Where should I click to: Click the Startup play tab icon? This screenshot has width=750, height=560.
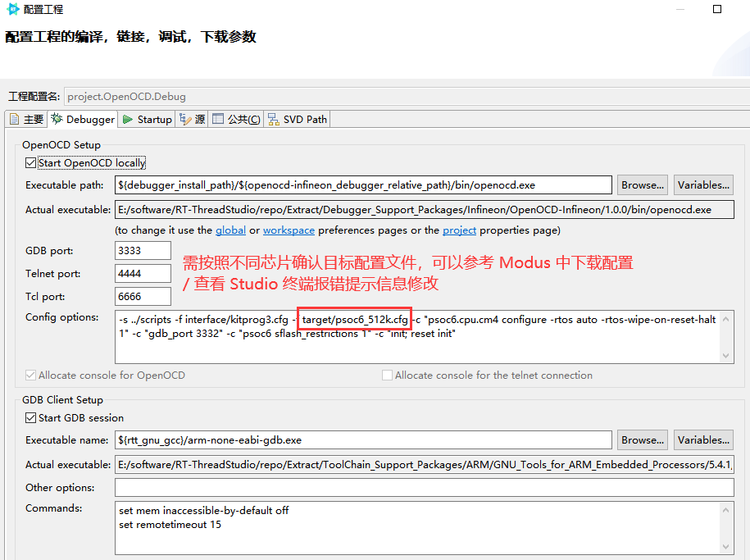[x=128, y=120]
